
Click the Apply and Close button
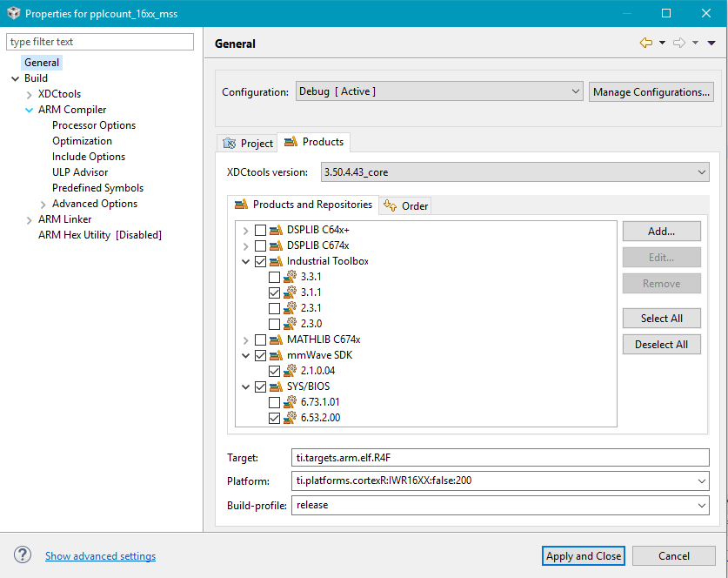584,556
